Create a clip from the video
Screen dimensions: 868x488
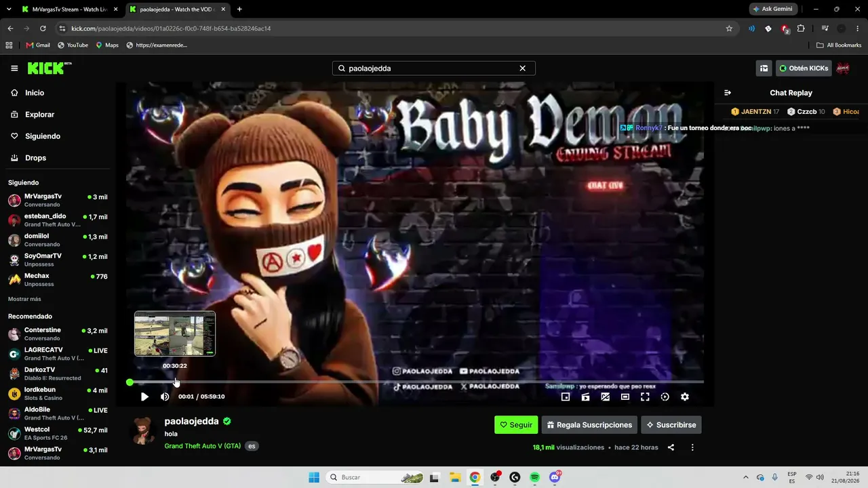(585, 397)
